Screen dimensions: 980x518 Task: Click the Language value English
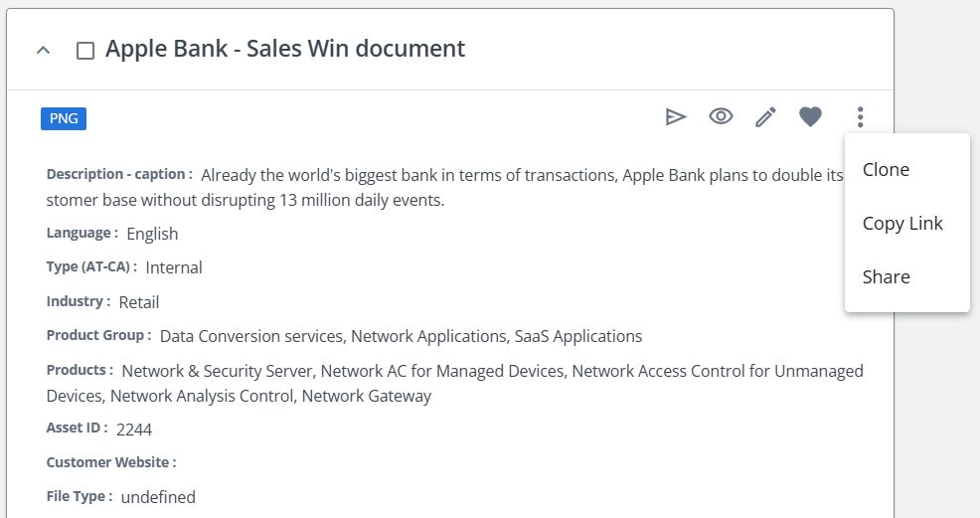point(152,234)
